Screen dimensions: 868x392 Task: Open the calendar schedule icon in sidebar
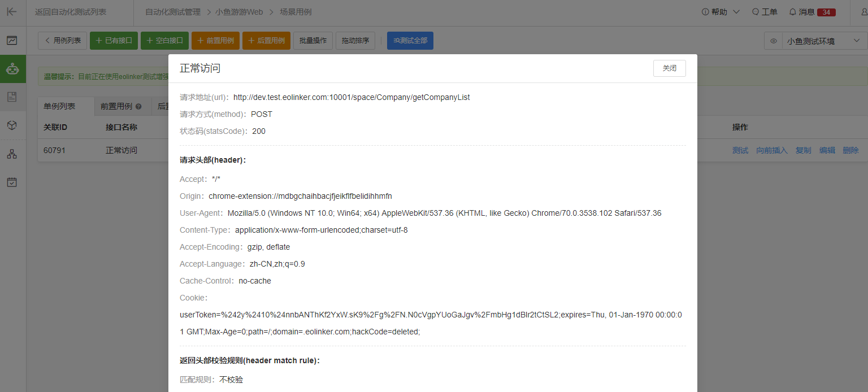click(x=12, y=182)
